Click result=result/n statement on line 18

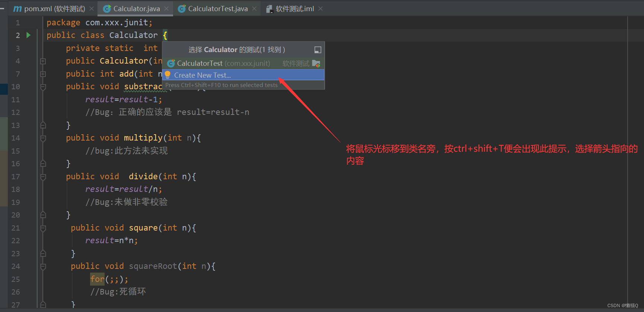[124, 189]
